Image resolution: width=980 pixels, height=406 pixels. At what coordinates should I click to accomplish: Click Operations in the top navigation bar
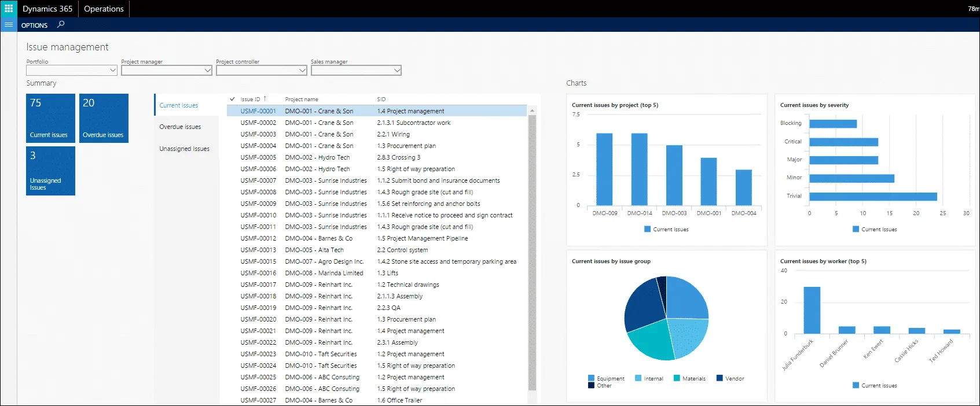coord(104,9)
